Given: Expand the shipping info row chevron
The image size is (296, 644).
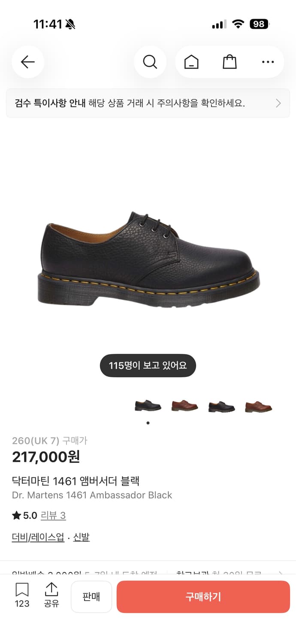Looking at the screenshot, I should click(281, 573).
